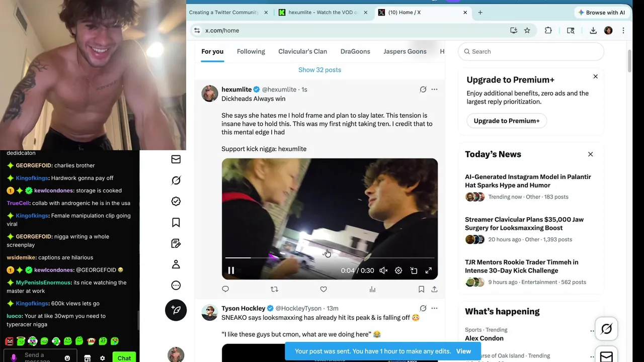Viewport: 644px width, 362px height.
Task: Click the Browse with AI button
Action: (x=601, y=13)
